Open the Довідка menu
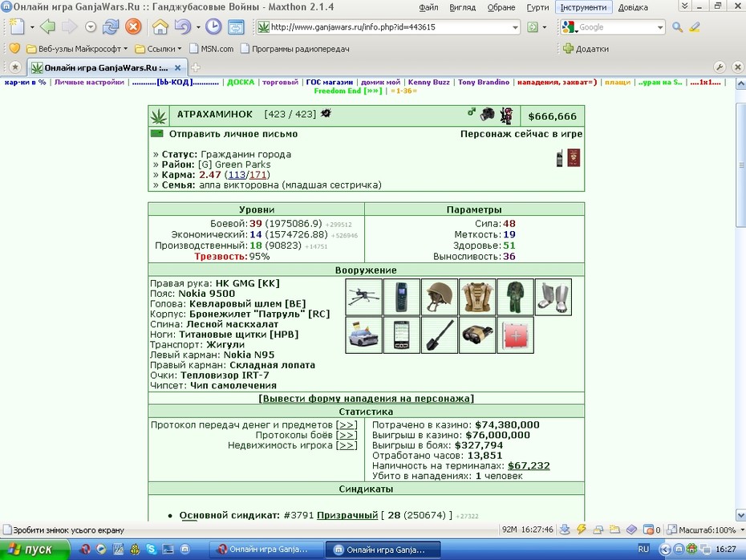This screenshot has height=560, width=746. [633, 7]
